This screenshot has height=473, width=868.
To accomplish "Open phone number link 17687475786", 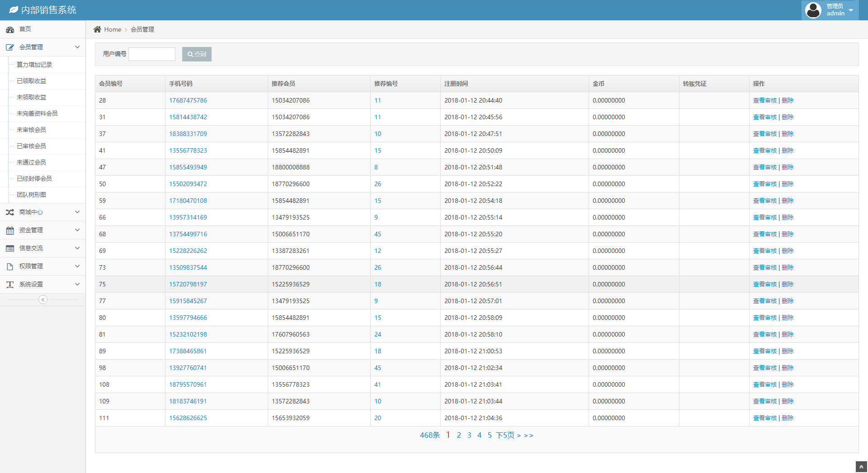I will point(188,100).
